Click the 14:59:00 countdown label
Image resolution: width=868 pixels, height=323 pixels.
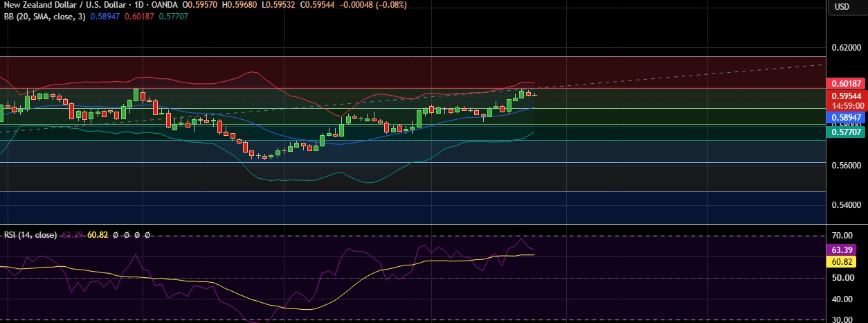847,105
